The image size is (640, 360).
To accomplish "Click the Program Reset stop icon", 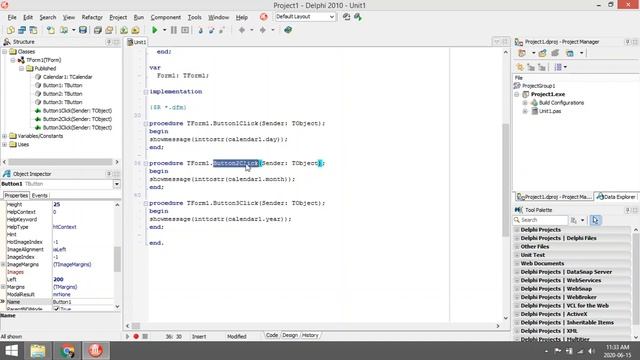I will tap(185, 30).
